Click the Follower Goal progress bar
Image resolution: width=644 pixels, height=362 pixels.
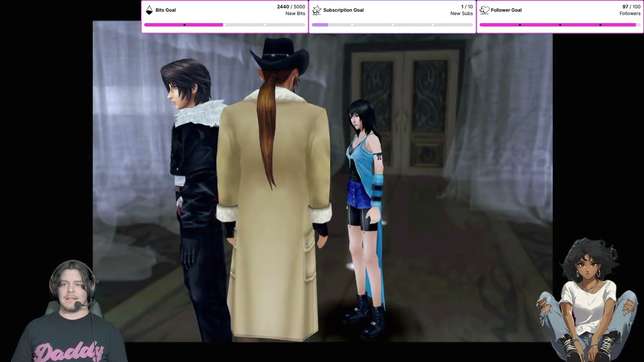560,25
